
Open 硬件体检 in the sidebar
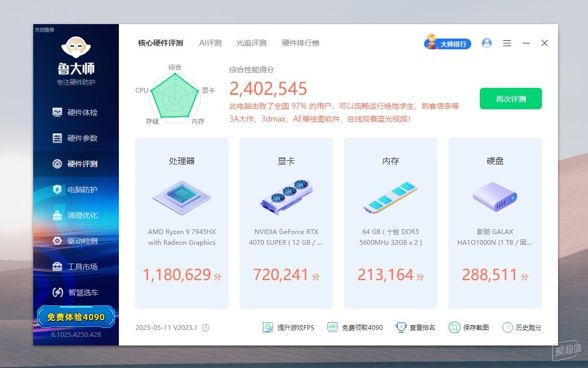[x=76, y=112]
